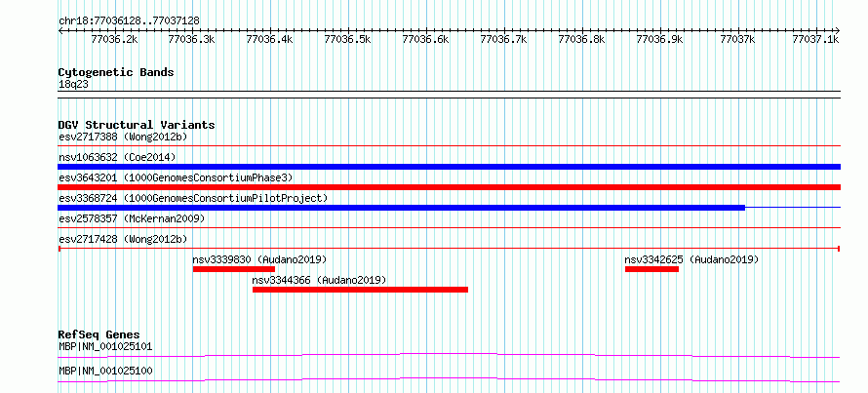Click ruler position 77036.6k
The width and height of the screenshot is (868, 393).
click(x=426, y=39)
